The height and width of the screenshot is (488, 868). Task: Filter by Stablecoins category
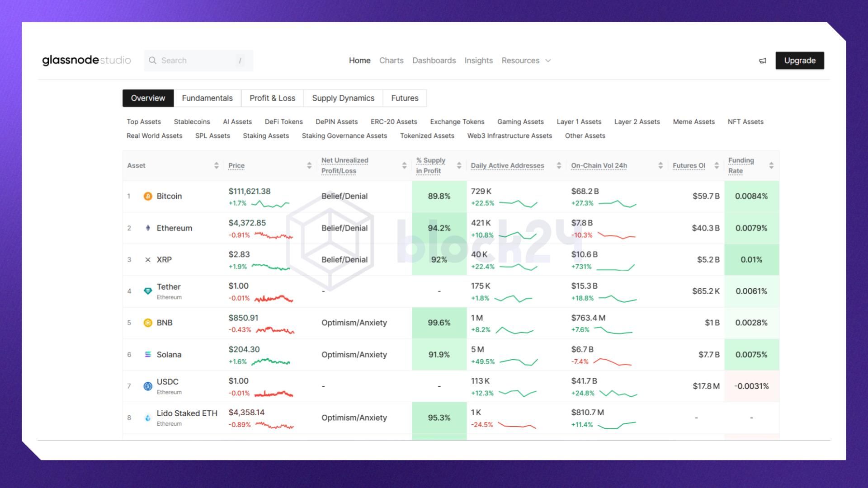coord(192,122)
